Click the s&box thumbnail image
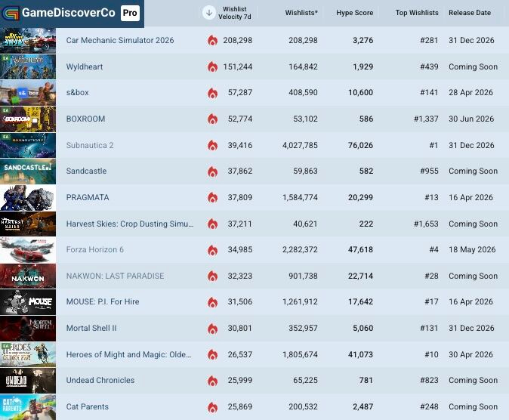Viewport: 509px width, 420px height. [x=28, y=93]
